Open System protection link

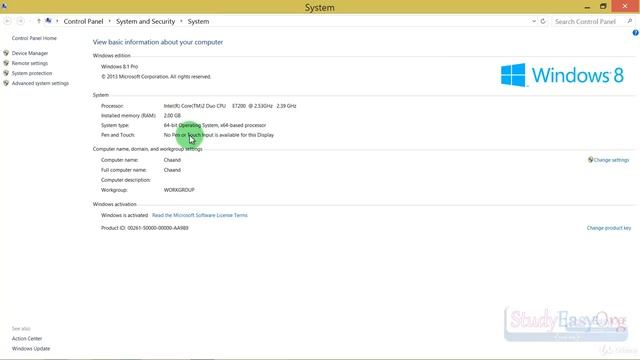32,73
